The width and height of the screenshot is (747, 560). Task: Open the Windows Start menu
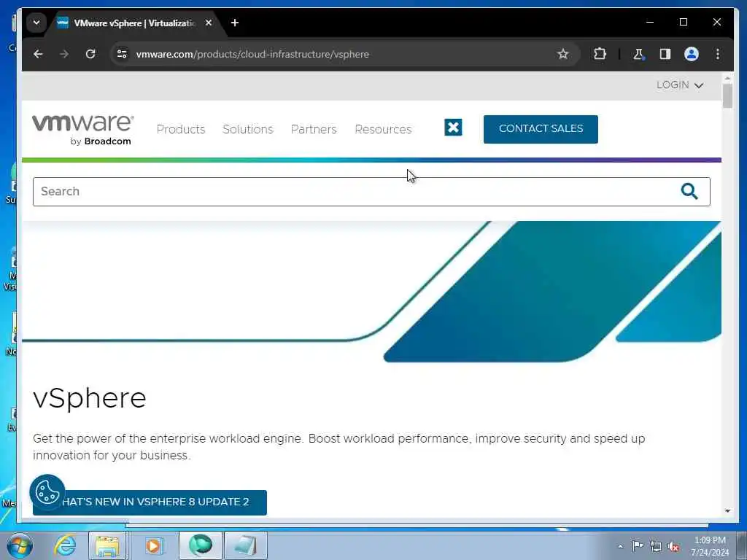[x=20, y=545]
